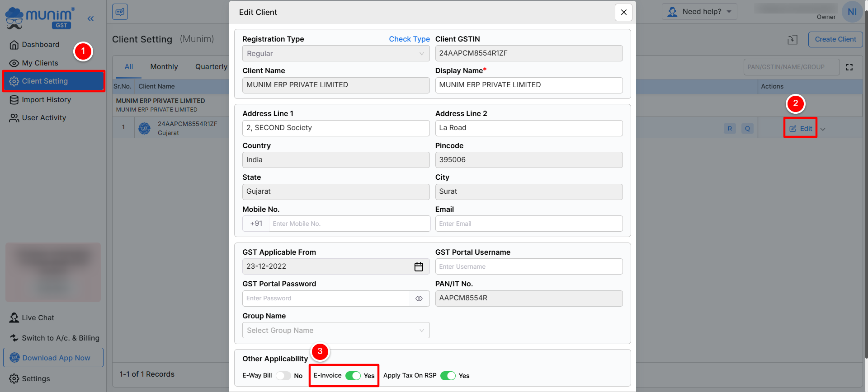Image resolution: width=868 pixels, height=392 pixels.
Task: Show password using the eye icon
Action: click(x=419, y=299)
